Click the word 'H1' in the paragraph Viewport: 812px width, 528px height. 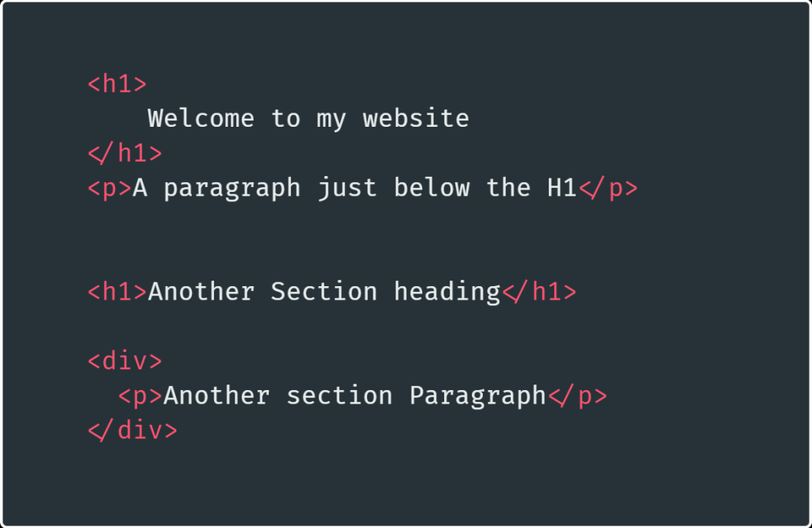click(x=562, y=188)
